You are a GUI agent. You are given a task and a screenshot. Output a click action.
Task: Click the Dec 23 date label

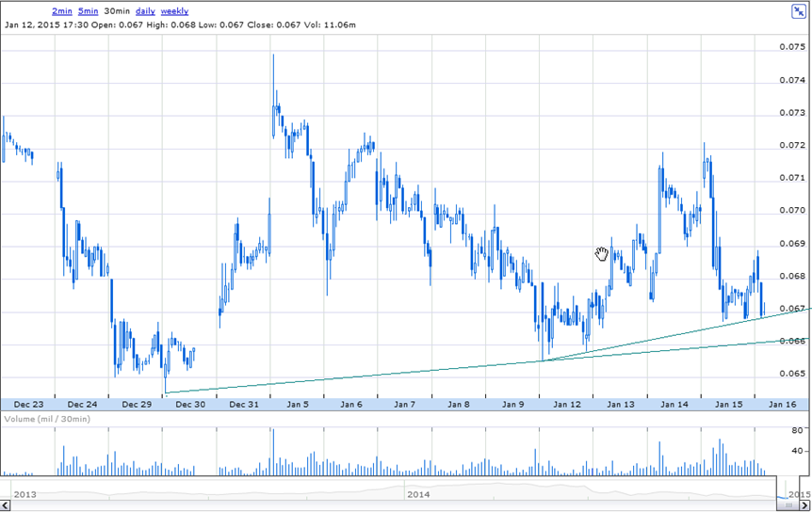28,405
